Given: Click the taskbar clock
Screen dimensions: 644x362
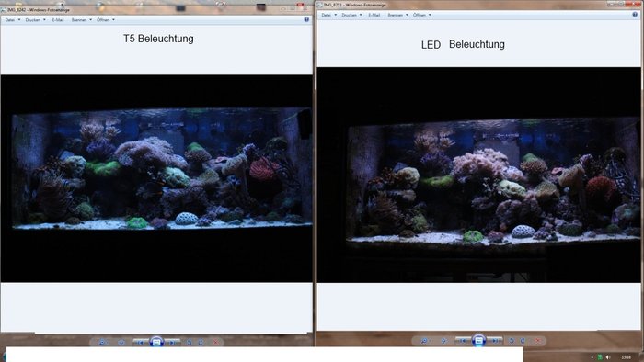Looking at the screenshot, I should coord(626,357).
